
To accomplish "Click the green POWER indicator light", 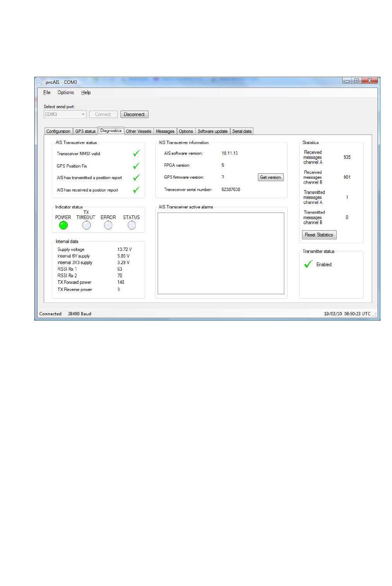I will point(63,225).
